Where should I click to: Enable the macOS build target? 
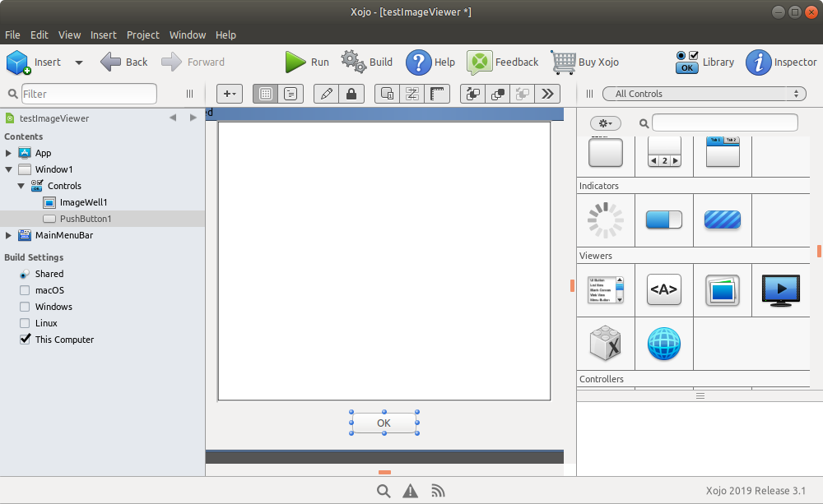25,290
